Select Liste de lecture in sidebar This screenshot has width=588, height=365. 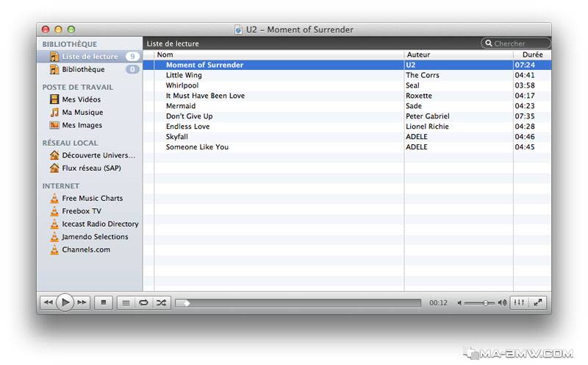click(90, 57)
